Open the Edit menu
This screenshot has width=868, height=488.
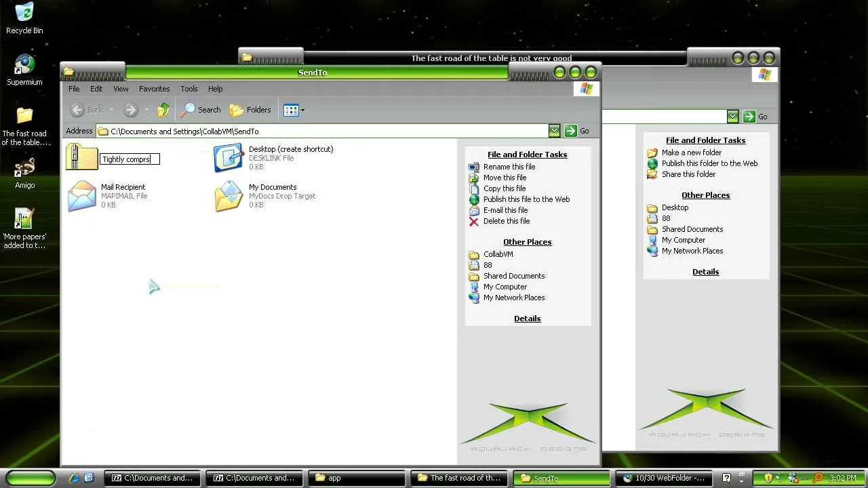tap(96, 89)
